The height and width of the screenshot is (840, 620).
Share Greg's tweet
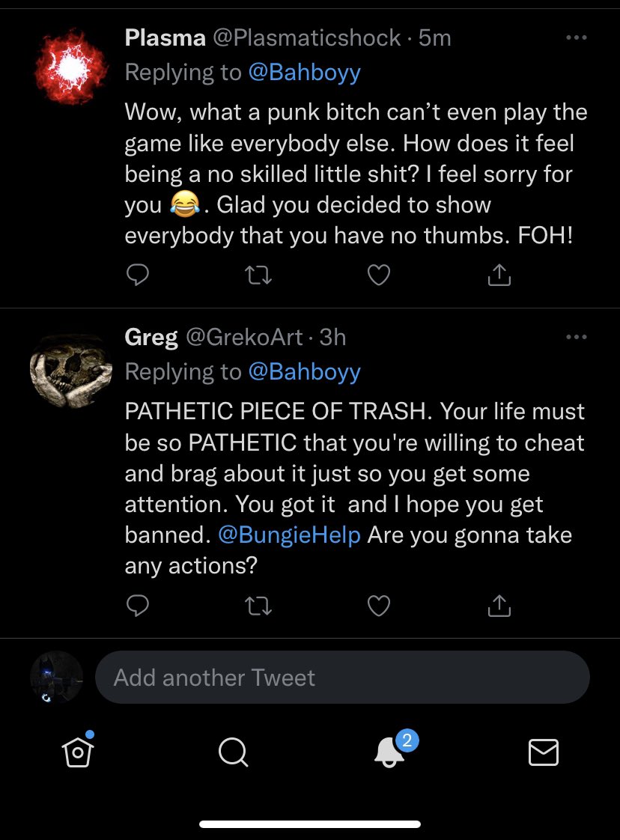(499, 606)
